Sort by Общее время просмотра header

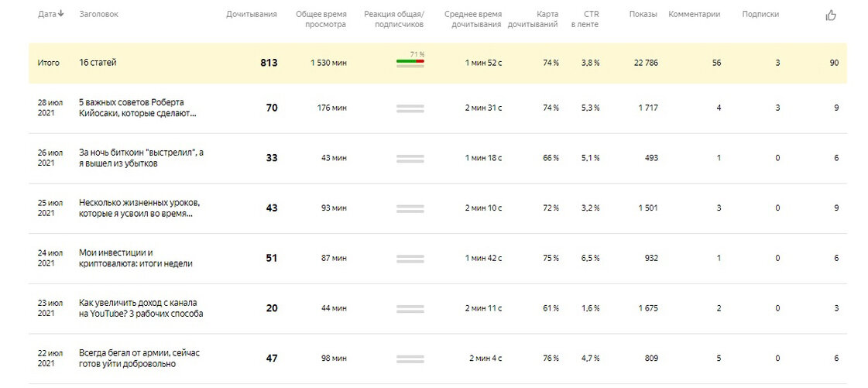(x=321, y=19)
